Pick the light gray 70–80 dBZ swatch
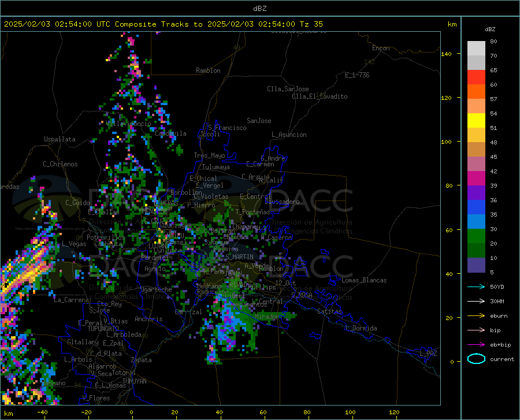The height and width of the screenshot is (420, 520). click(x=476, y=49)
